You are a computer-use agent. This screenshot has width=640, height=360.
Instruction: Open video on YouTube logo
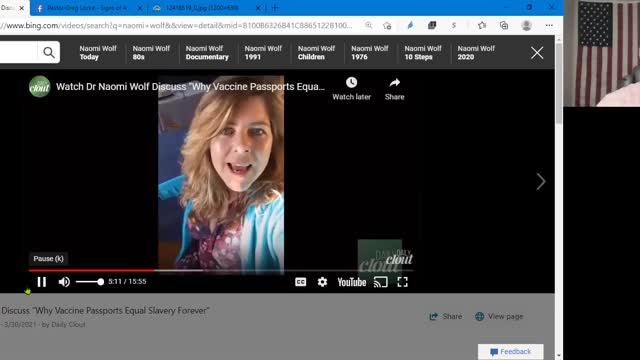pos(351,282)
